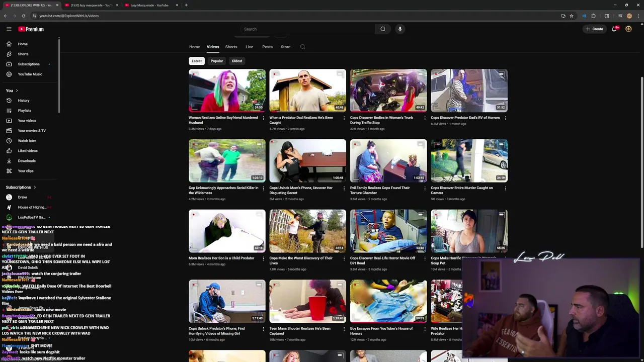The height and width of the screenshot is (362, 644).
Task: Click the browser address bar URL
Action: 69,16
